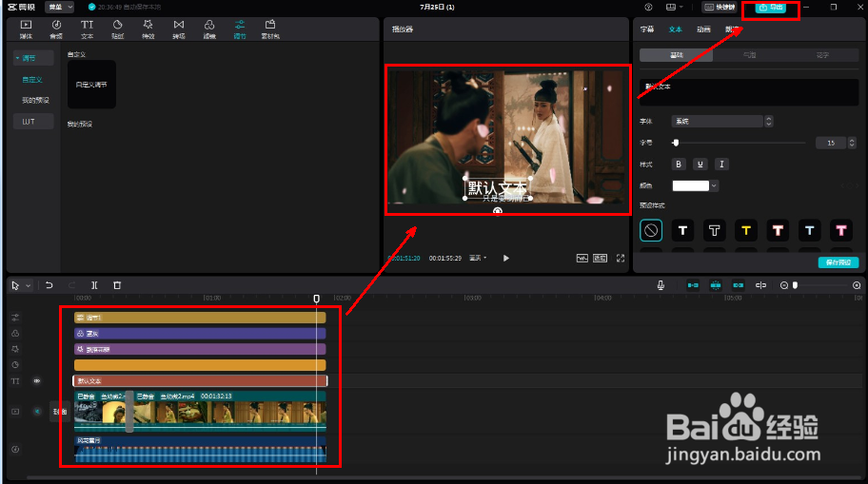Open the font (字体) combo box
868x484 pixels.
tap(718, 121)
